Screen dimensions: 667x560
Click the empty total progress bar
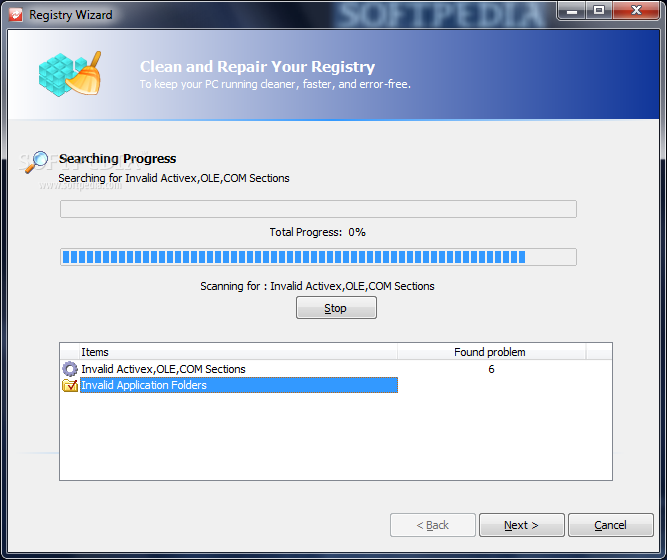point(318,209)
